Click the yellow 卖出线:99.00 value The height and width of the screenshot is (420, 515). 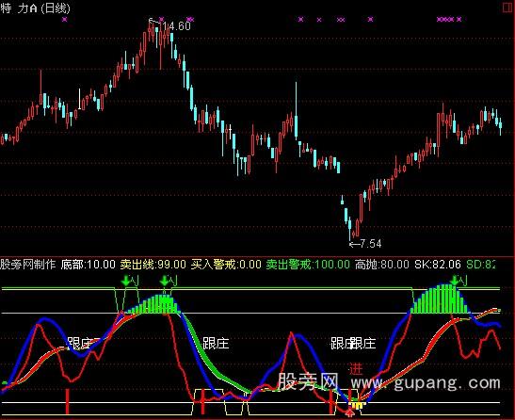click(153, 265)
